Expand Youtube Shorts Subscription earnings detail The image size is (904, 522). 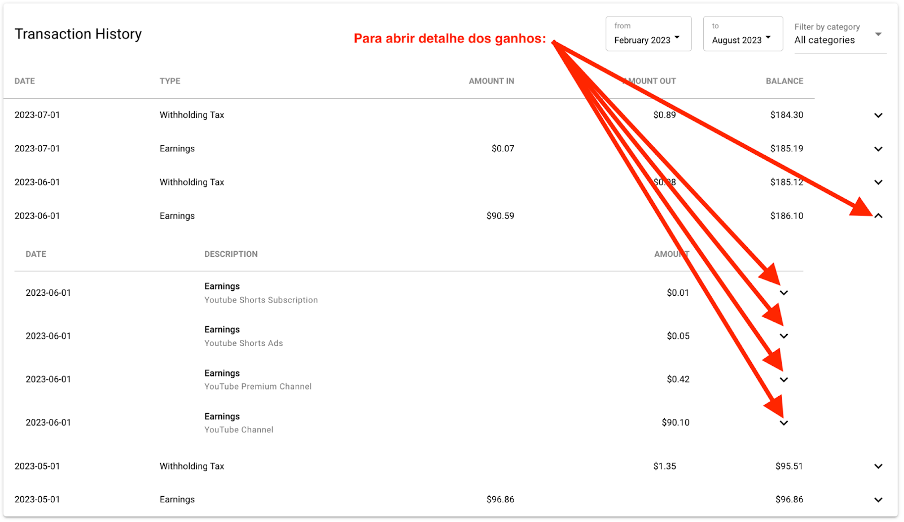(x=784, y=293)
